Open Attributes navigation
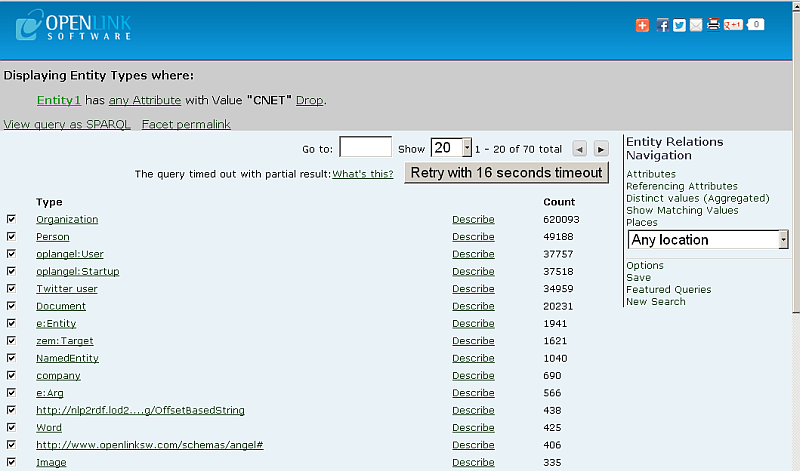Screen dimensions: 800x471 (x=651, y=174)
